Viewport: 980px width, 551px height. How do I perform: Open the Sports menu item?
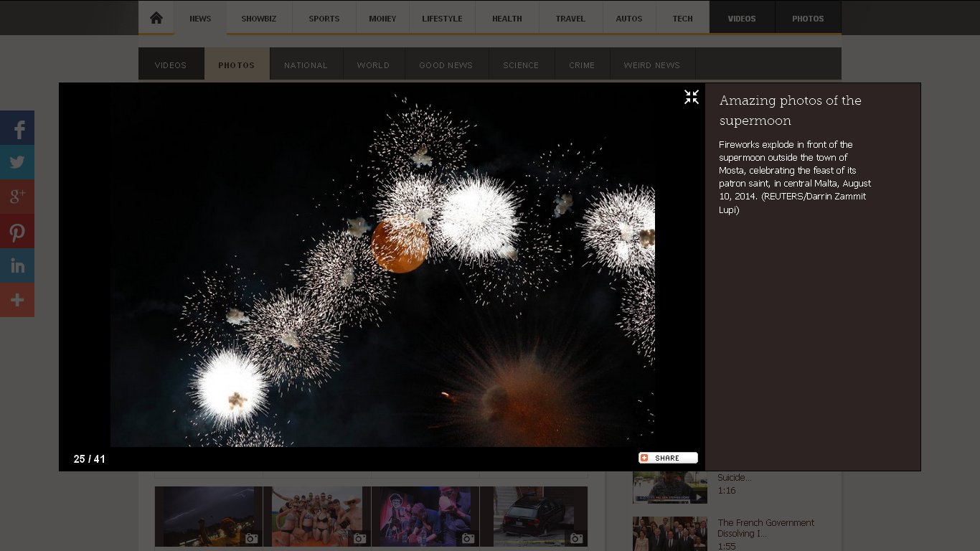coord(324,19)
